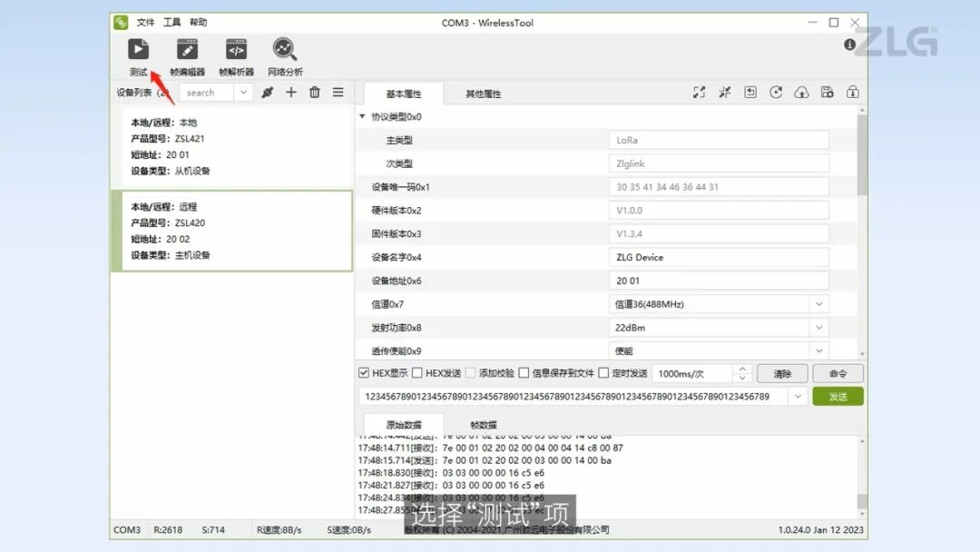Collapse the 协议类型0x0 section
Screen dimensions: 980x552
pyautogui.click(x=362, y=116)
